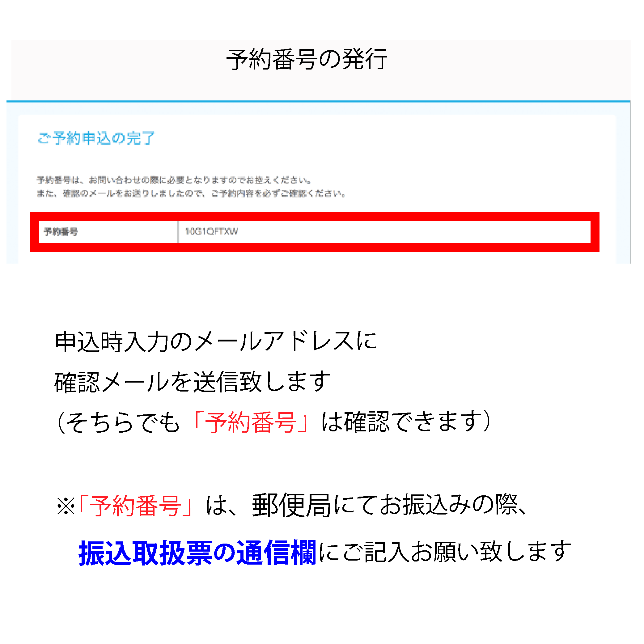Click the 予約番号の発行 title text
This screenshot has height=644, width=644.
(307, 59)
